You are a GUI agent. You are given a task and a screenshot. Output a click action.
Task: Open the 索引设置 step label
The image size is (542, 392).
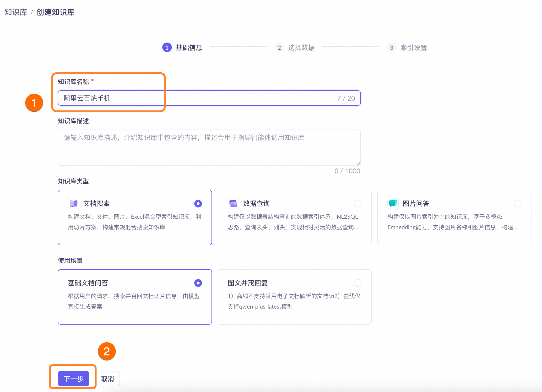click(x=413, y=48)
